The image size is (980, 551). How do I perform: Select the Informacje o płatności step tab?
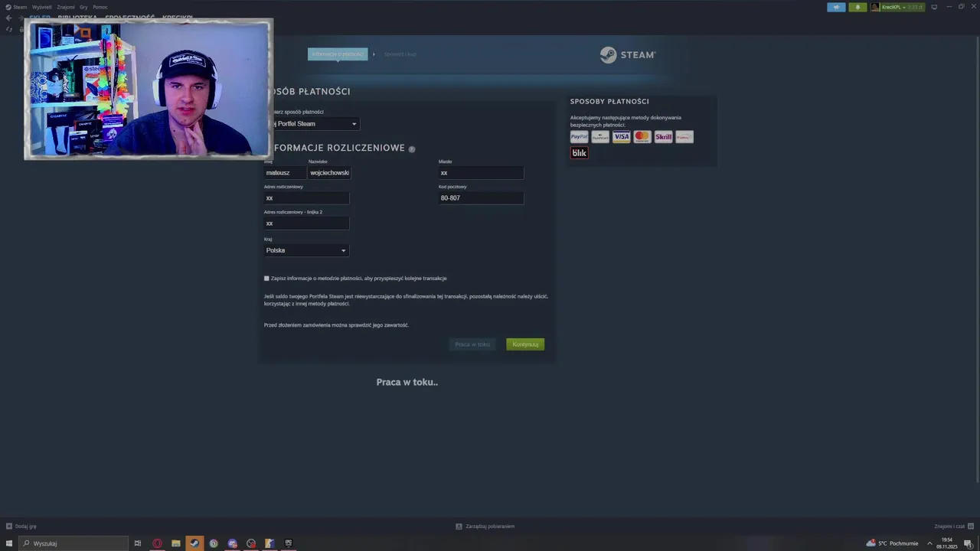pyautogui.click(x=338, y=54)
